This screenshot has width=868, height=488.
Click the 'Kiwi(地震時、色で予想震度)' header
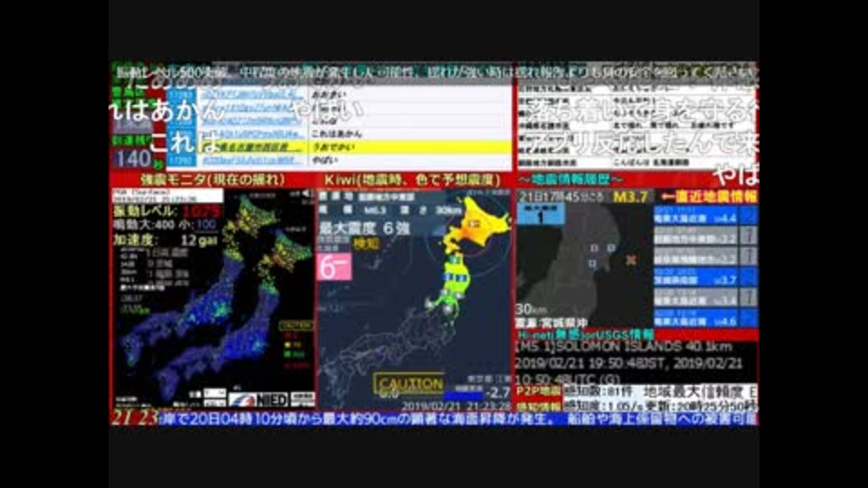point(412,179)
